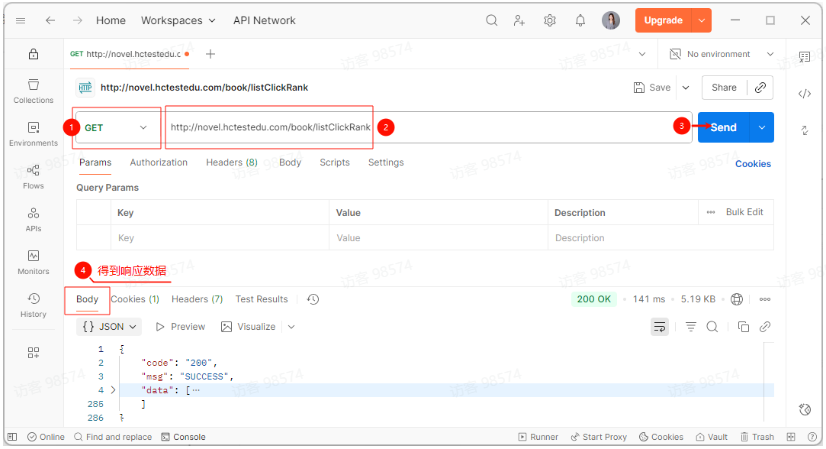Open the blue Cookies link
The width and height of the screenshot is (826, 449).
753,164
